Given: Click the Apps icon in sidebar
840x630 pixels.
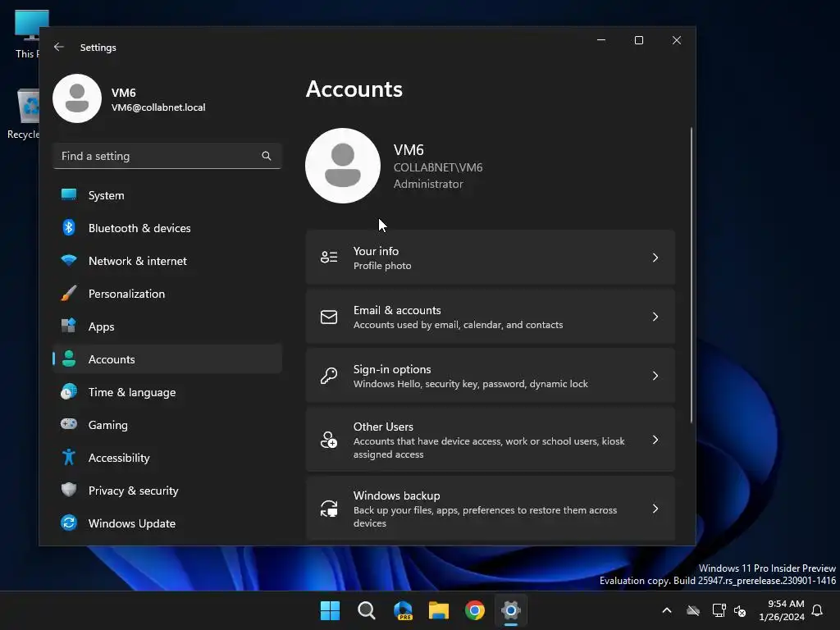Looking at the screenshot, I should click(x=69, y=326).
